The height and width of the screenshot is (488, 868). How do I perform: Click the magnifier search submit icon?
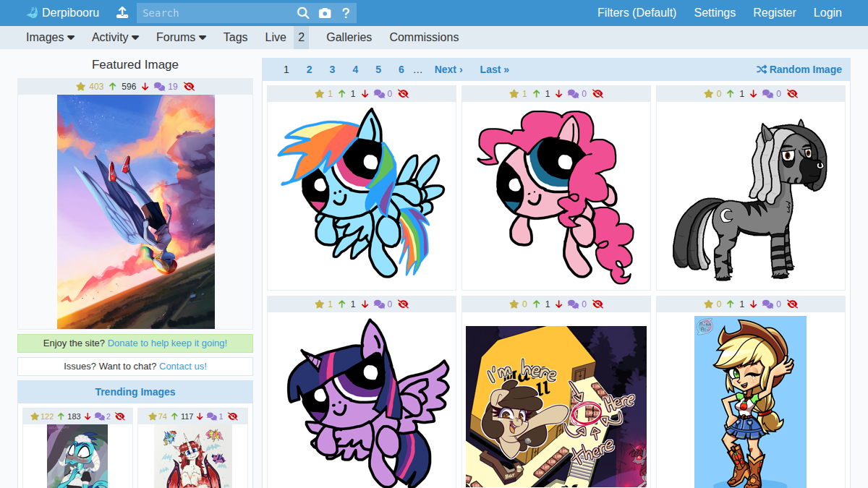(303, 13)
